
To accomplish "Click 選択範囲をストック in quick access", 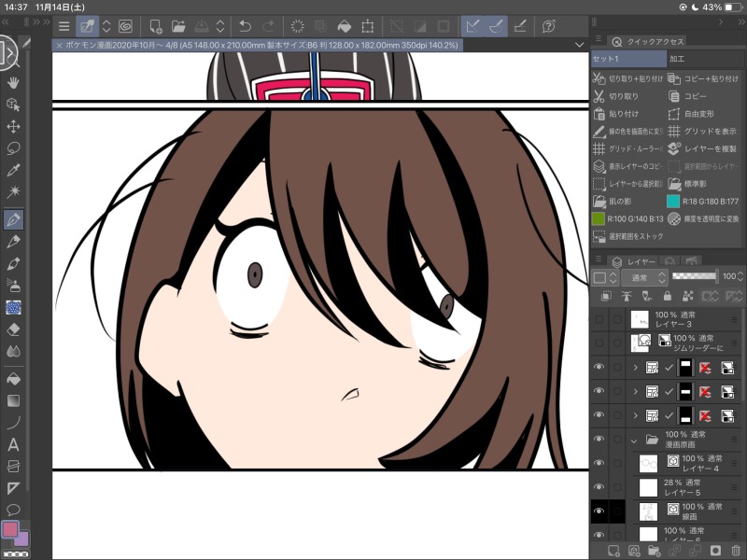I will [x=628, y=236].
